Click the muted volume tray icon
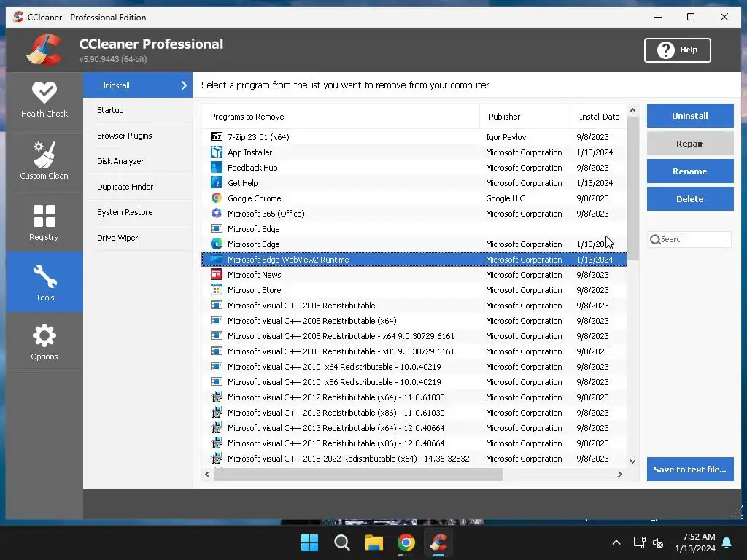The image size is (747, 560). (659, 542)
